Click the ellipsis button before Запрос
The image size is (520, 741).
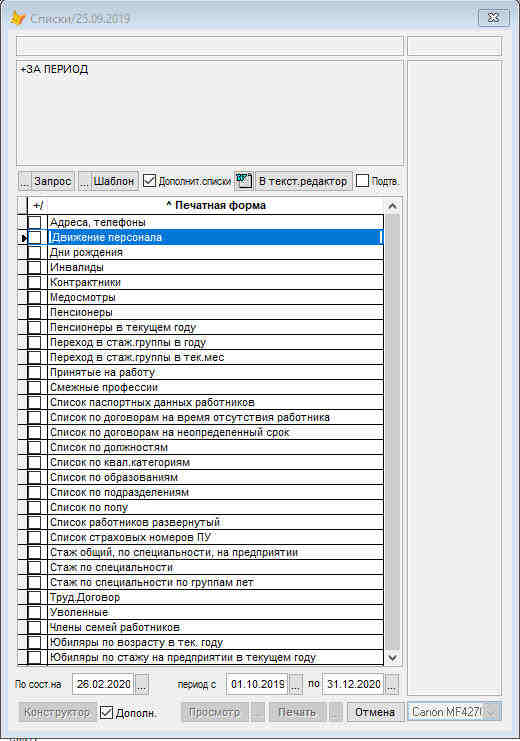coord(25,181)
